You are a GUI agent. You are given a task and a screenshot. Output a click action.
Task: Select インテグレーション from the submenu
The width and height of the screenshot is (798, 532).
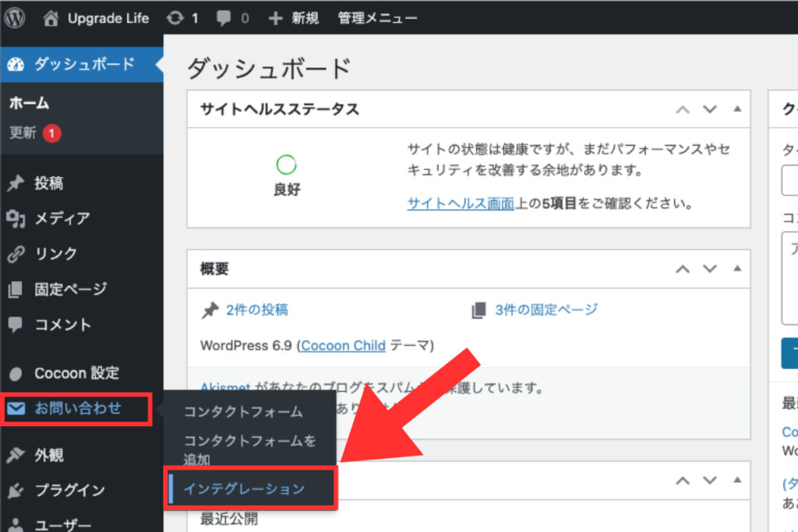(x=244, y=489)
